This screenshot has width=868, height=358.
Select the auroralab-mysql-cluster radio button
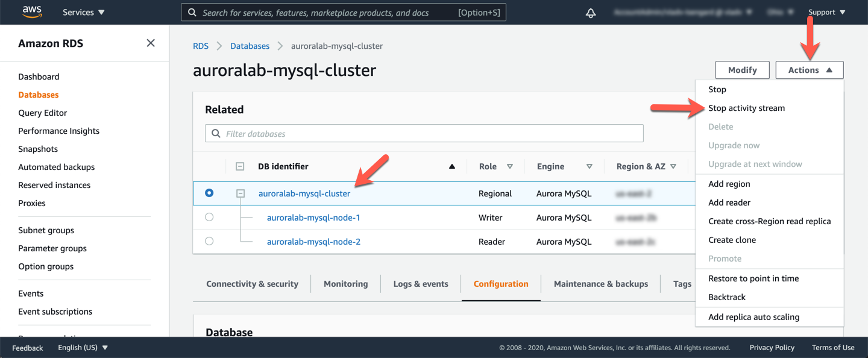click(209, 193)
